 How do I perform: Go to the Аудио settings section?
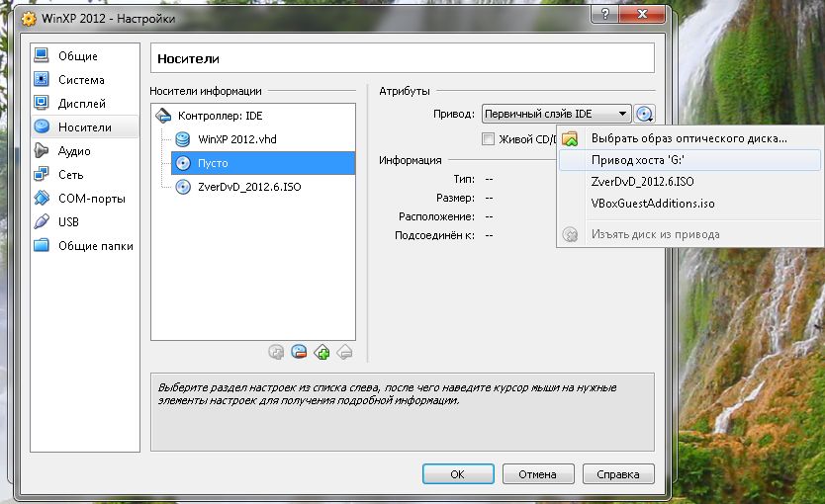tap(74, 151)
